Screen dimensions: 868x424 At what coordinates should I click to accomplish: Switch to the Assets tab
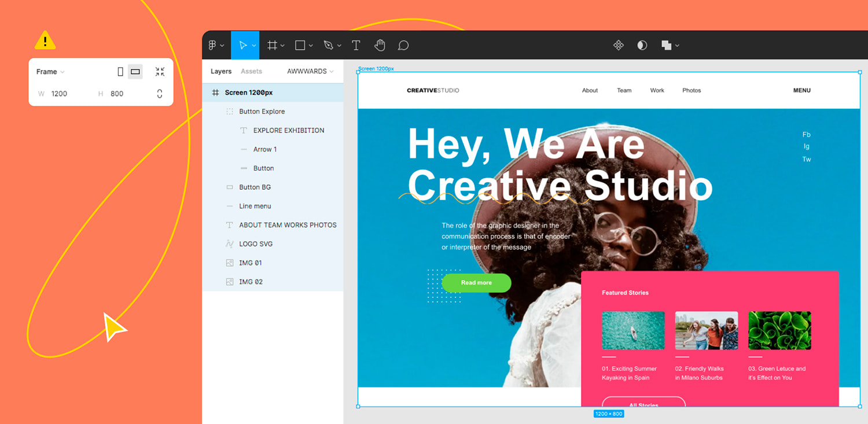[251, 71]
